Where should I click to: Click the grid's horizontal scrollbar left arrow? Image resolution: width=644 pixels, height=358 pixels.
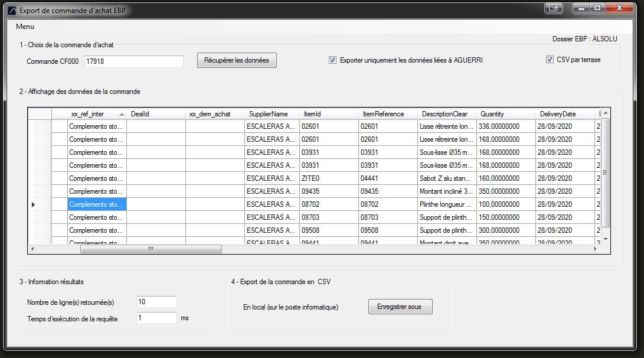coord(32,249)
